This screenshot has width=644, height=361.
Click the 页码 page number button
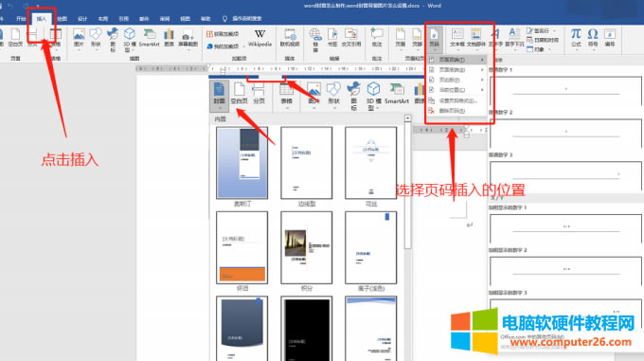(x=434, y=38)
